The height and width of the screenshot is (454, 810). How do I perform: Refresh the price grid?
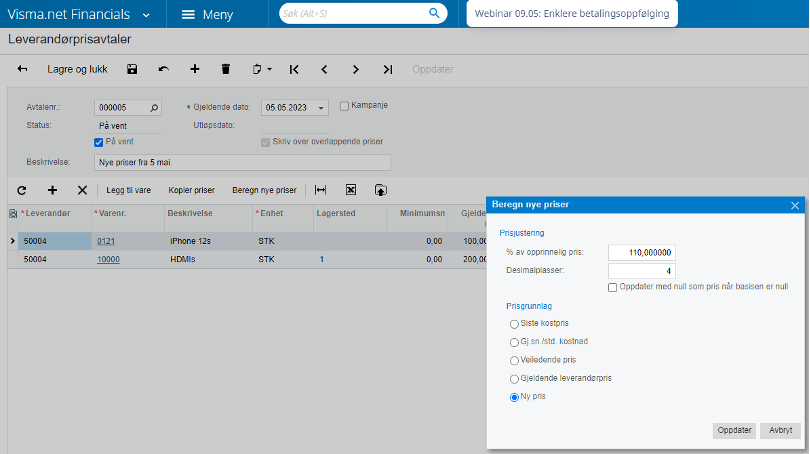[x=22, y=189]
